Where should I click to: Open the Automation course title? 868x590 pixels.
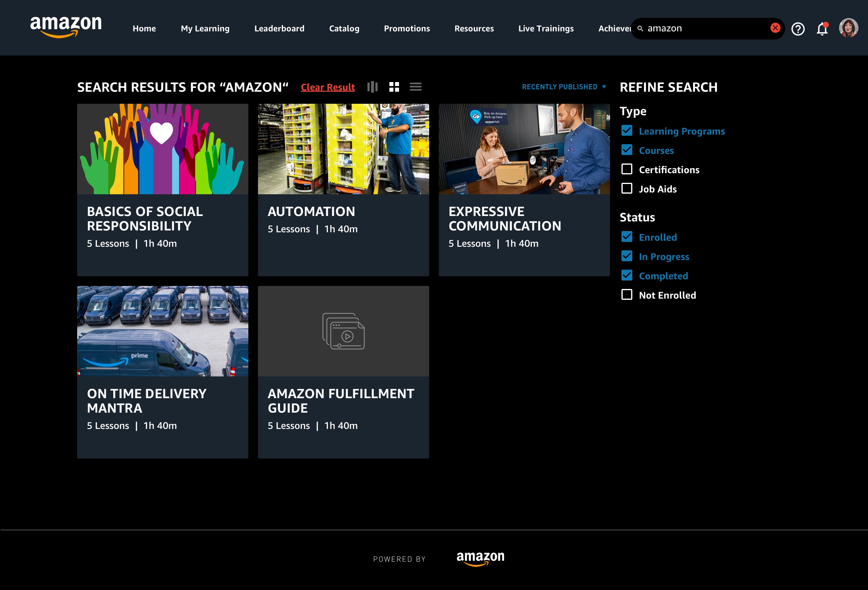point(311,212)
